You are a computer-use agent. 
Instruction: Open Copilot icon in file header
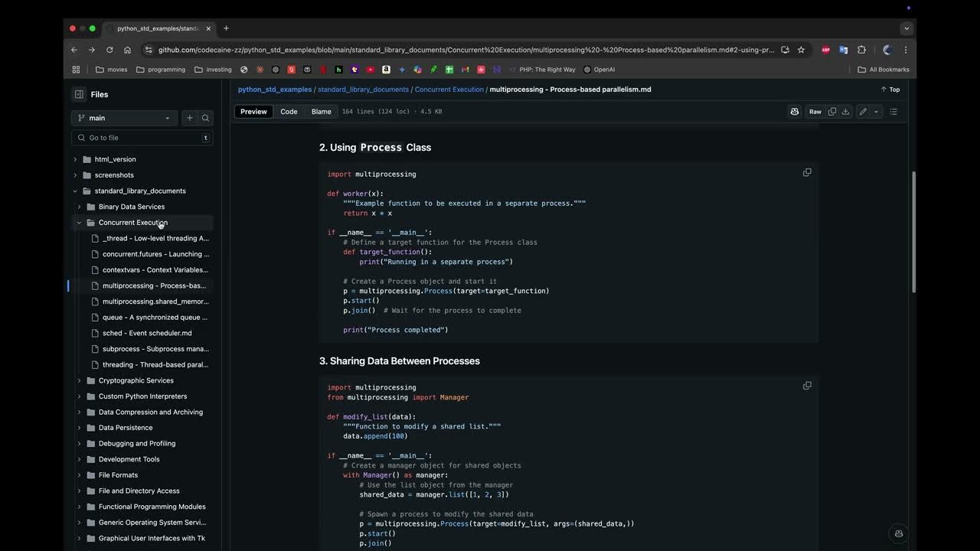[795, 112]
